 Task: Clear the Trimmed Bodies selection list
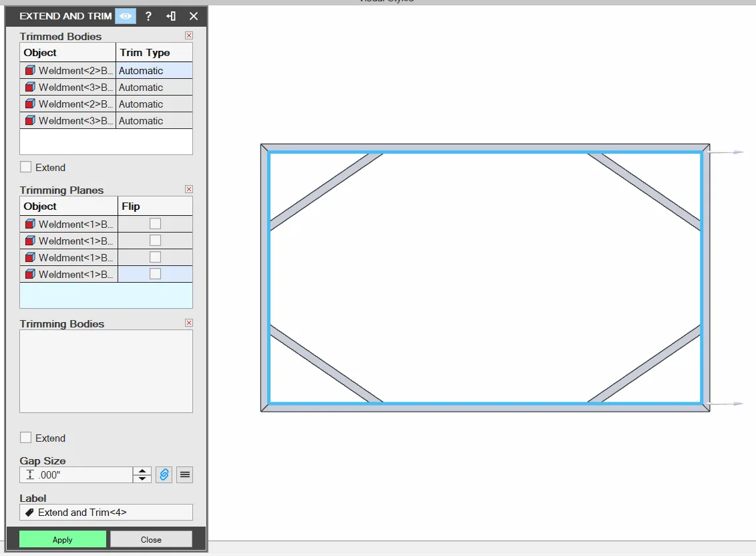[189, 35]
